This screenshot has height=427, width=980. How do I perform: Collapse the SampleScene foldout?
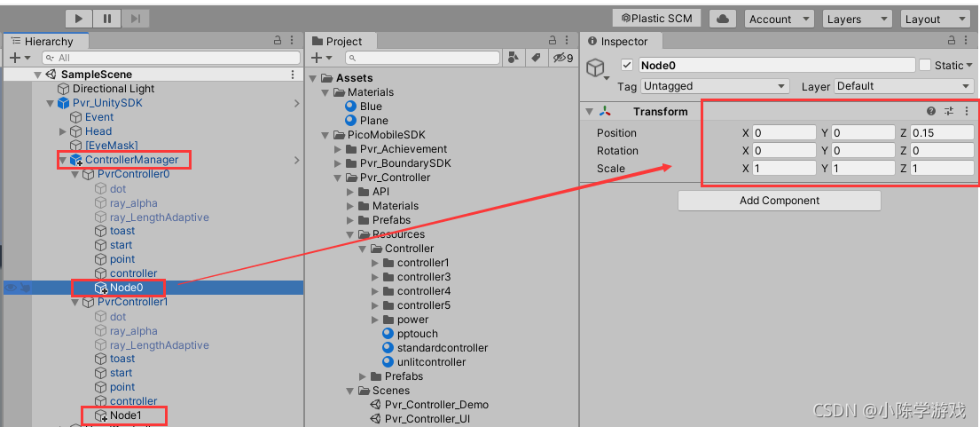point(37,75)
